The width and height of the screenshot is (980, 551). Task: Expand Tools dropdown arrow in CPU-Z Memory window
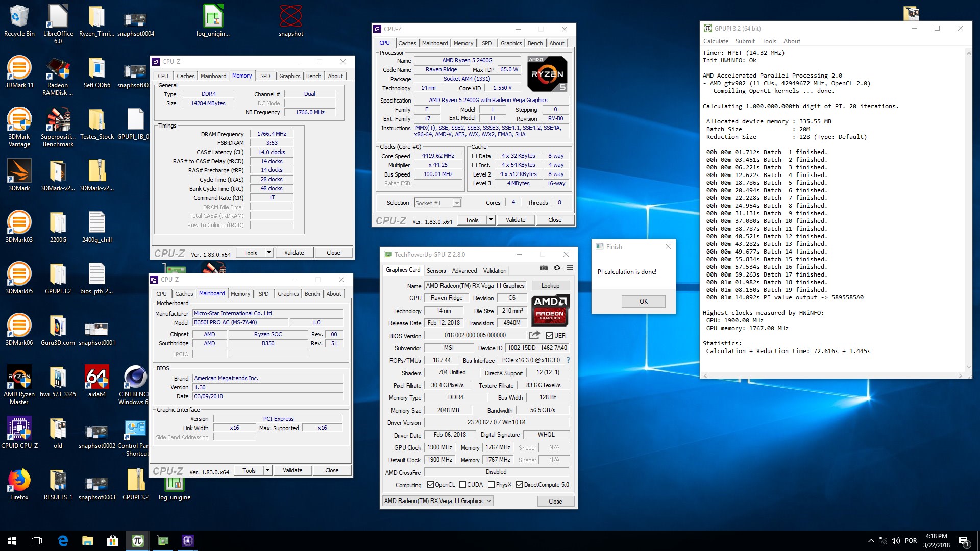(x=269, y=253)
